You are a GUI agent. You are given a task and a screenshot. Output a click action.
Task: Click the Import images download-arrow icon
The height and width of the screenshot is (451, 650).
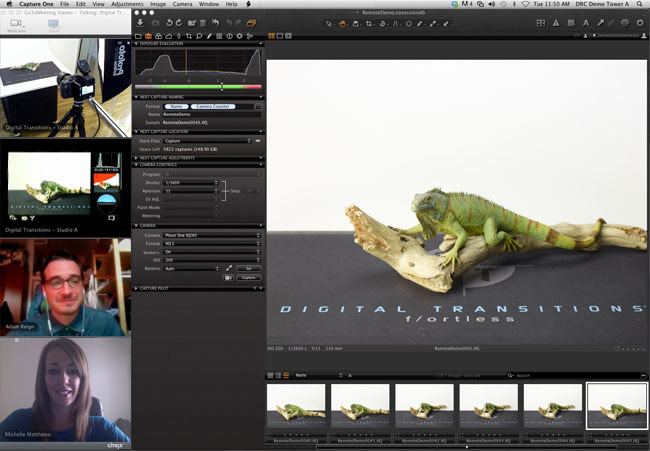pyautogui.click(x=140, y=23)
